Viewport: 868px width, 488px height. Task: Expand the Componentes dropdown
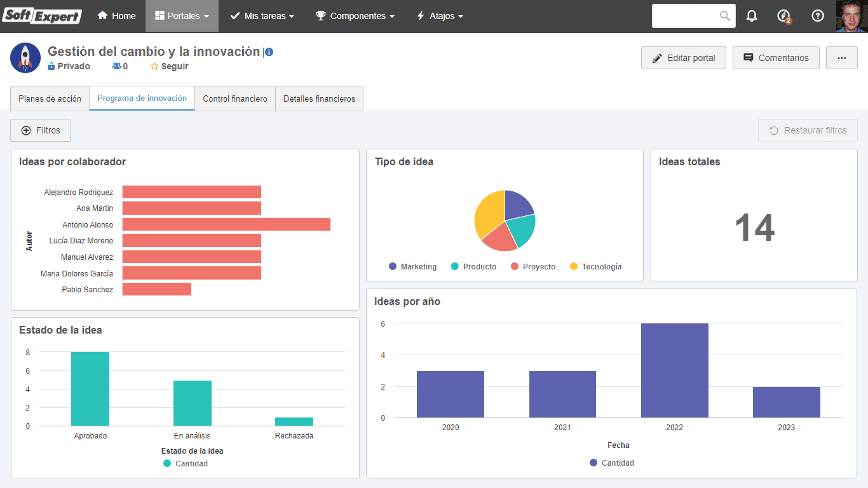click(355, 16)
